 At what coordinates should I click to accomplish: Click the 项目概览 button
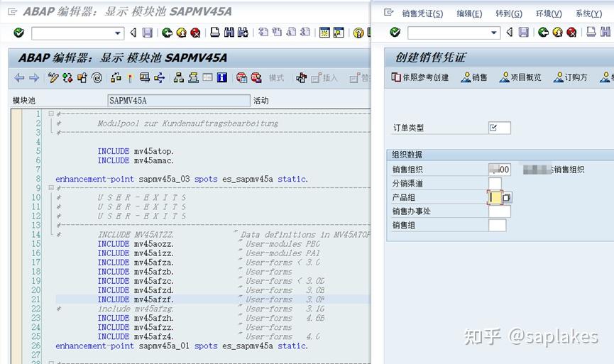[x=520, y=77]
